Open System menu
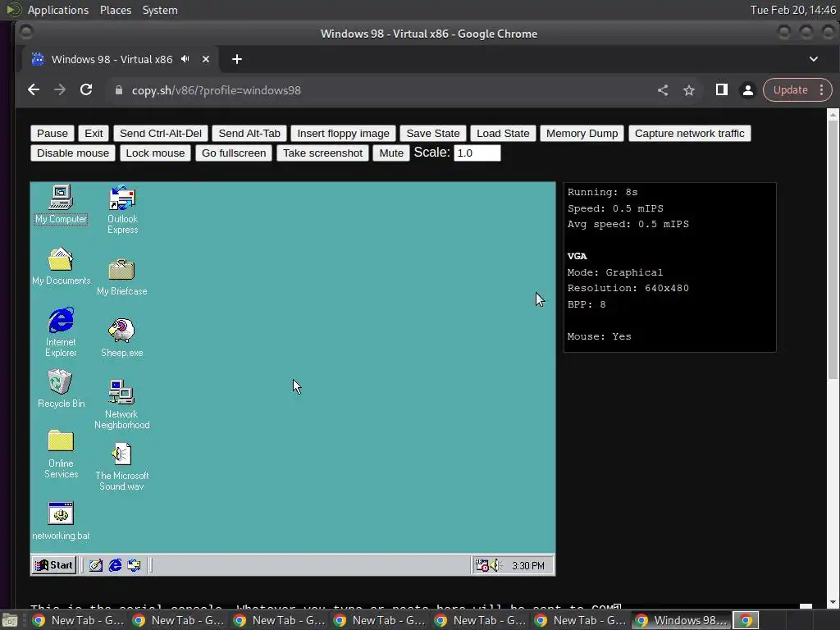This screenshot has height=630, width=840. pos(160,10)
